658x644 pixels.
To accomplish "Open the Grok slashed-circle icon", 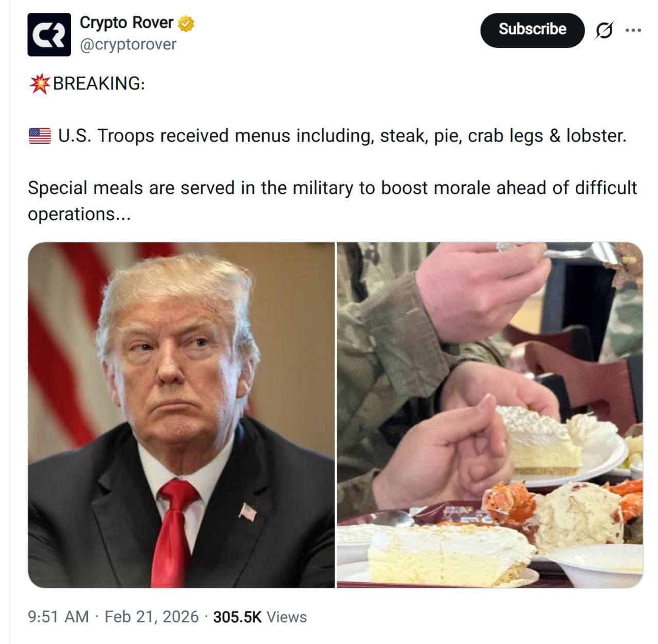I will pyautogui.click(x=604, y=31).
